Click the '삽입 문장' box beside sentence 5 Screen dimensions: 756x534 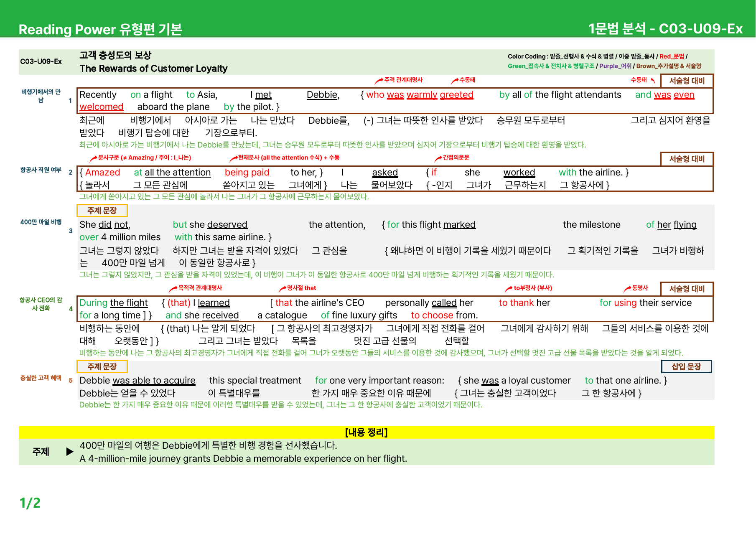686,366
